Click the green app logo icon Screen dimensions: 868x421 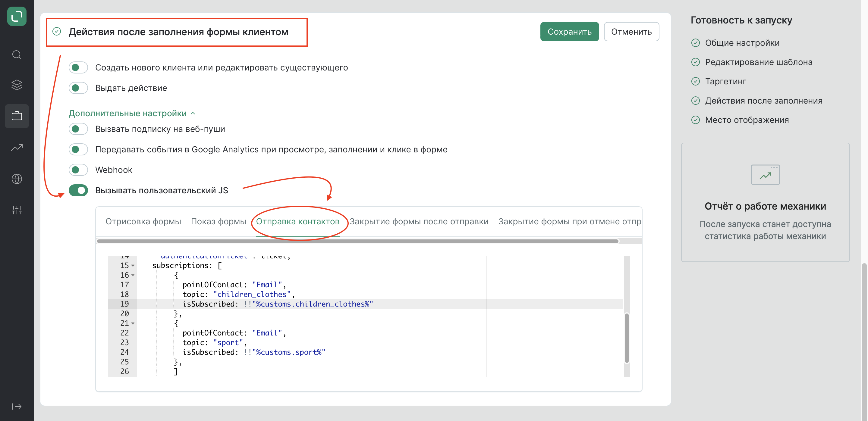pos(17,17)
